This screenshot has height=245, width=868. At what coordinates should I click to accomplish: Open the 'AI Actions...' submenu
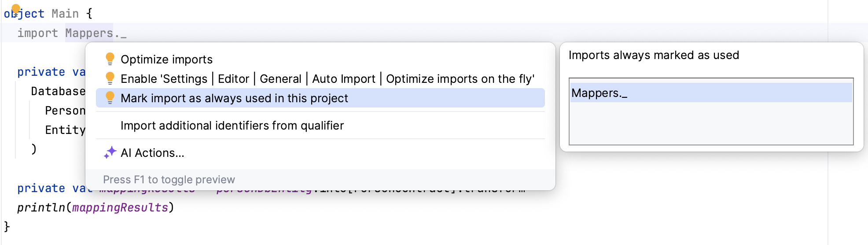[152, 153]
